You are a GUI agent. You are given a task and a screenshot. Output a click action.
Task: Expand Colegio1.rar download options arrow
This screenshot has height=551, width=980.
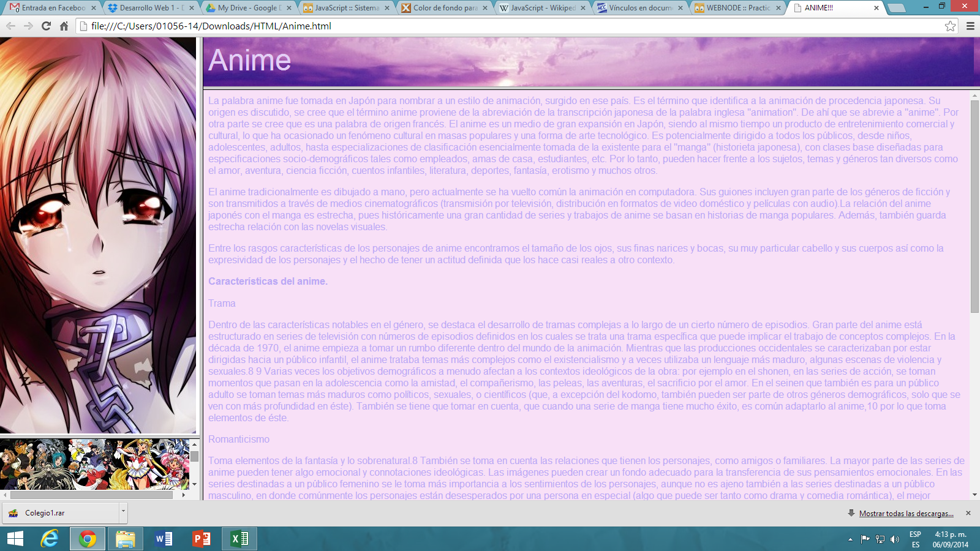(123, 512)
